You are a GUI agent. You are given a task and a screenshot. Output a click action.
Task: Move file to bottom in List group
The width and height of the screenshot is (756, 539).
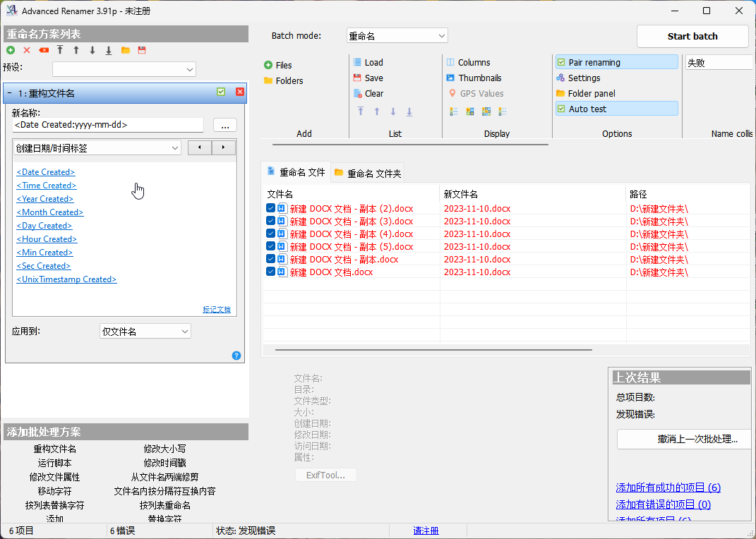[x=409, y=111]
